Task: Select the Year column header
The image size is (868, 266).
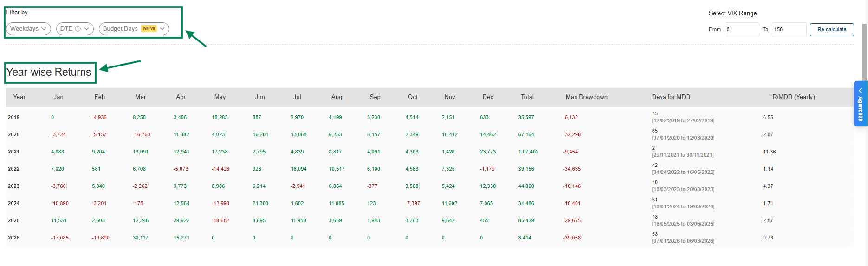Action: click(19, 97)
